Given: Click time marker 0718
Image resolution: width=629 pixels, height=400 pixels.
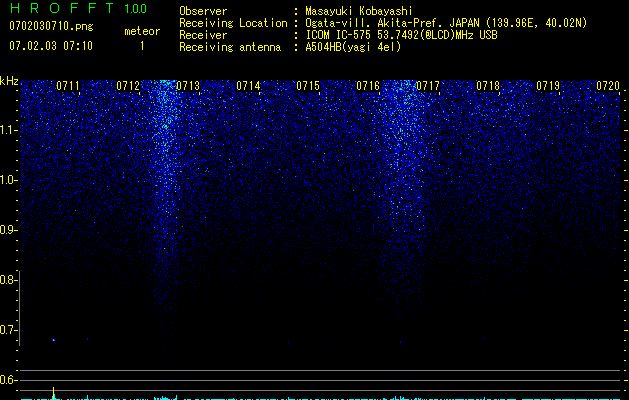Looking at the screenshot, I should click(488, 86).
